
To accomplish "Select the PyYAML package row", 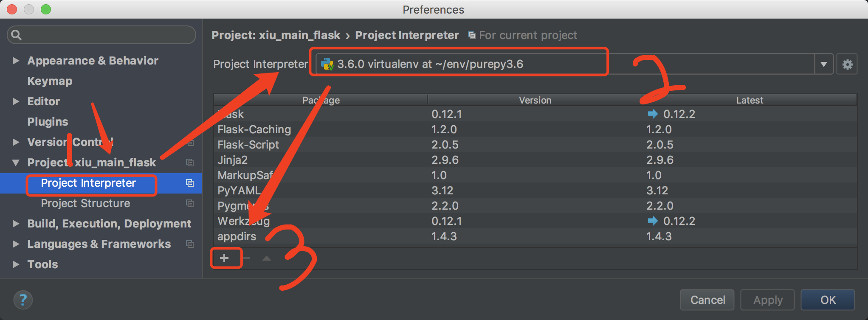I will coord(535,191).
